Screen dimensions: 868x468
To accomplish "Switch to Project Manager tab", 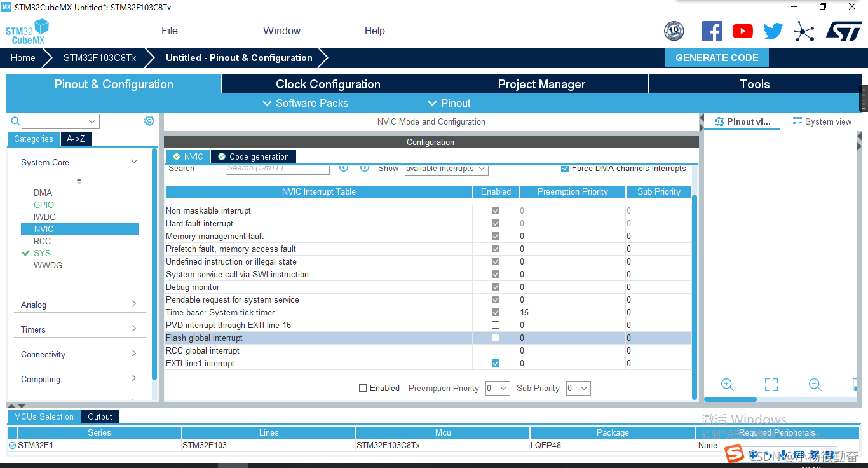I will [541, 85].
